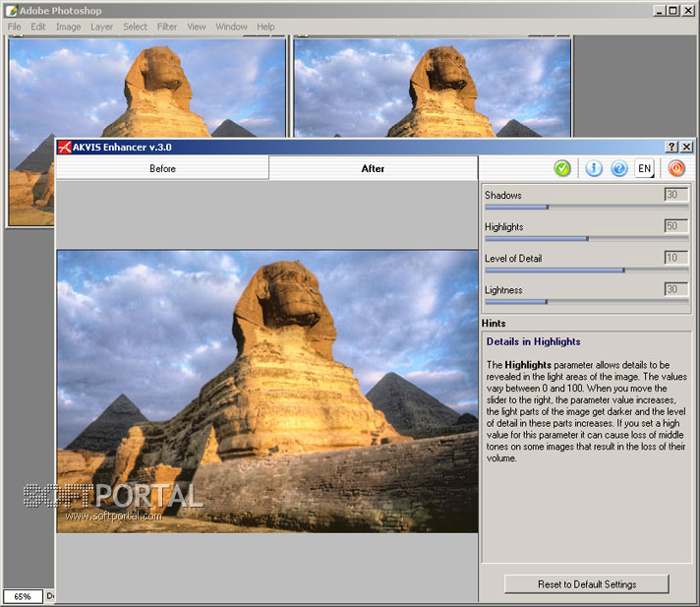The image size is (700, 607).
Task: Click the Level of Detail slider handle
Action: coord(623,271)
